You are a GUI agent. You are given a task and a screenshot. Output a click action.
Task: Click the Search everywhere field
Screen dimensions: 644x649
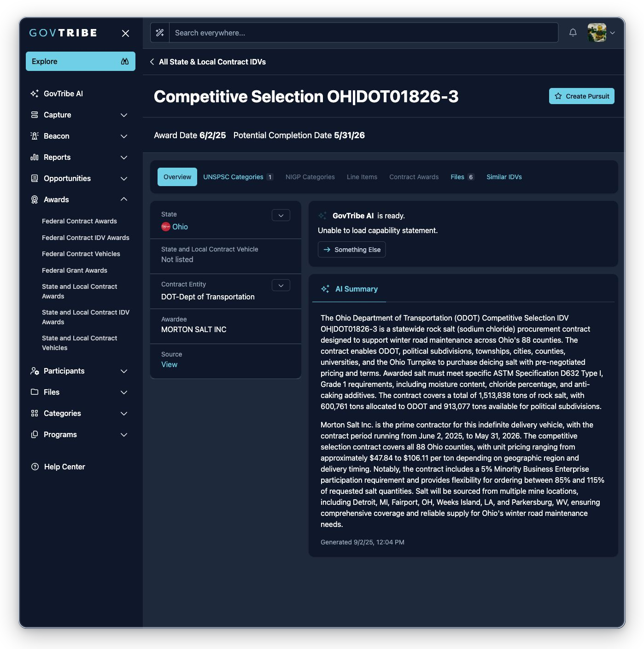pyautogui.click(x=363, y=33)
